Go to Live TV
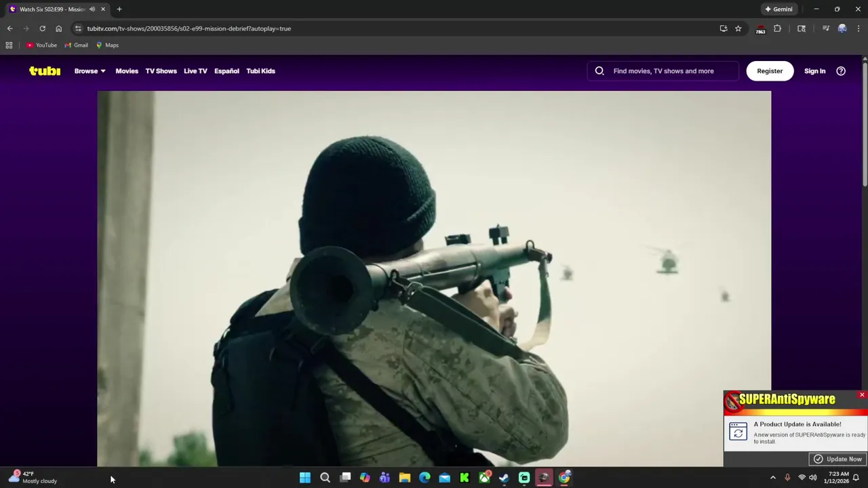The width and height of the screenshot is (868, 488). [x=195, y=71]
